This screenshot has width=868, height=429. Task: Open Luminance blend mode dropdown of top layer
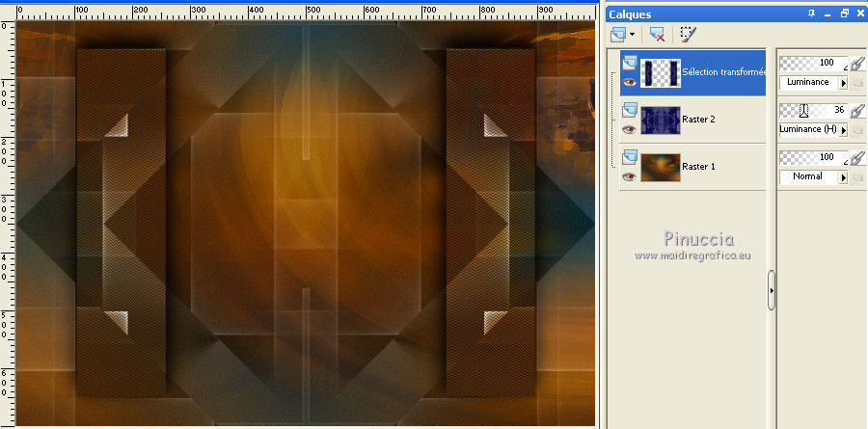pos(844,83)
